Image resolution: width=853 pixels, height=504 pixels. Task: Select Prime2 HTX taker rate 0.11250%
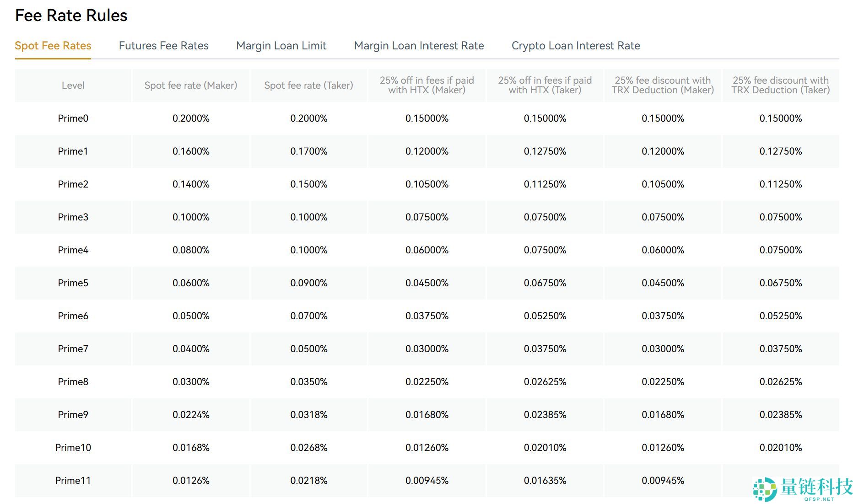(x=545, y=184)
